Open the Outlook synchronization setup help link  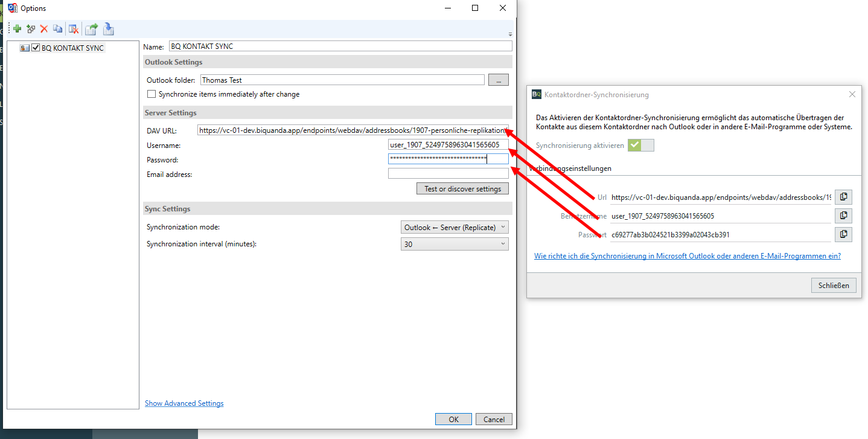(x=688, y=256)
